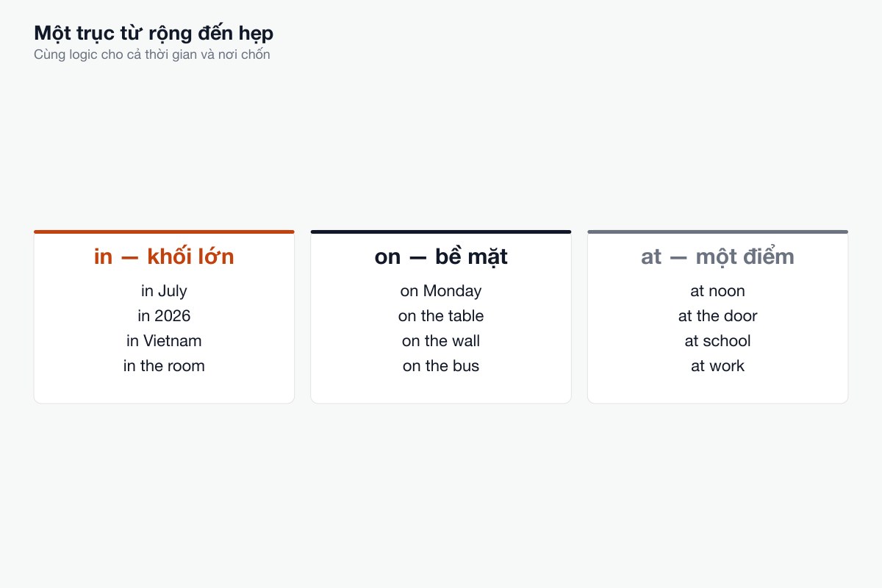Screen dimensions: 882x588
Task: Click the example 'in 2026'
Action: [x=164, y=316]
